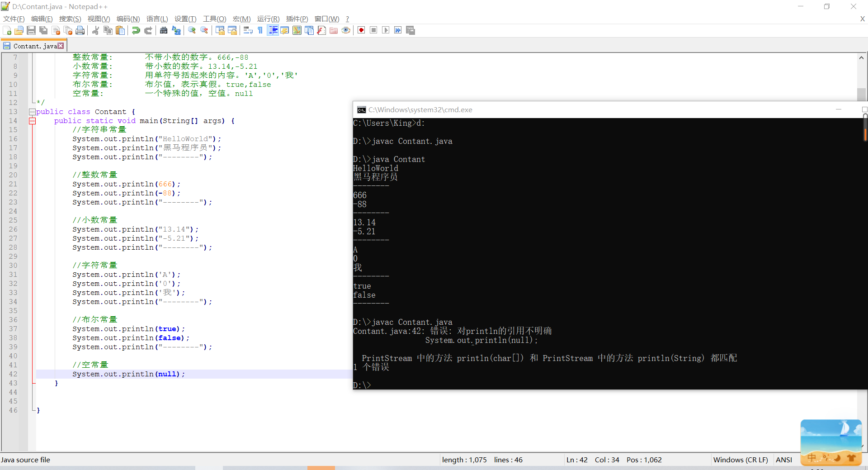Open the 宏(M) menu

click(242, 19)
